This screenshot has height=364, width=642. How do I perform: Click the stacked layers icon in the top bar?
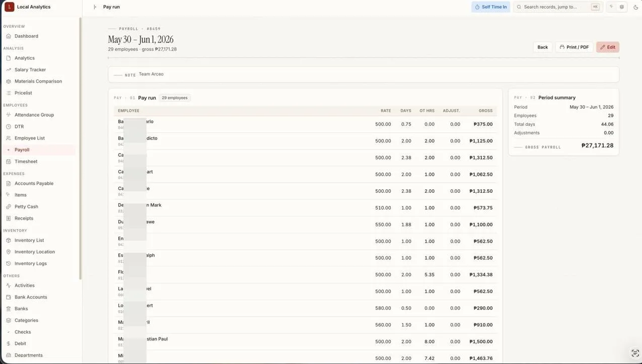point(622,7)
